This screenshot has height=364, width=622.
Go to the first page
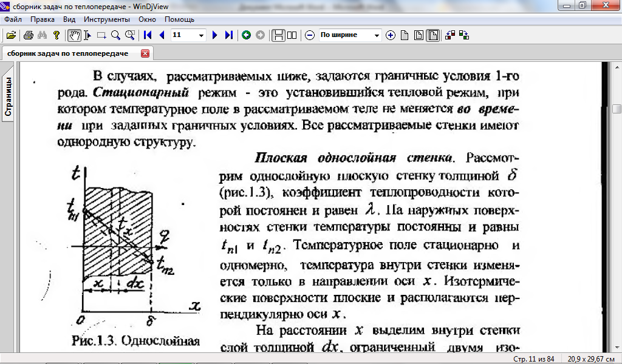148,35
